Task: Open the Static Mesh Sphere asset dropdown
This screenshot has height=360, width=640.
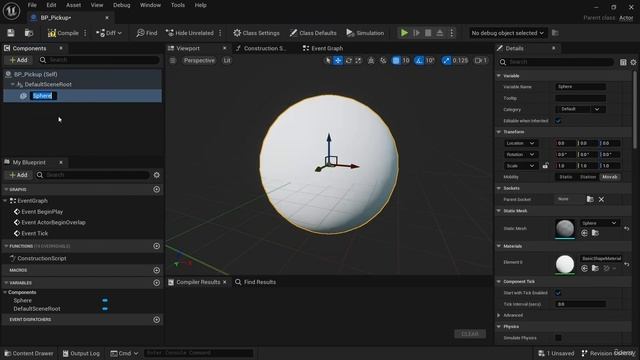Action: click(599, 223)
